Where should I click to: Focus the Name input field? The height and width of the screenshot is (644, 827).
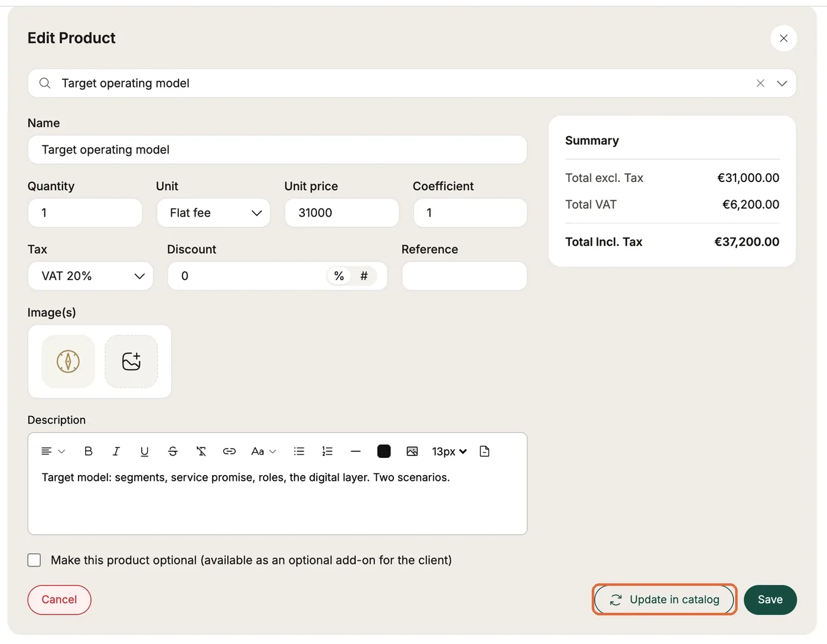point(277,149)
